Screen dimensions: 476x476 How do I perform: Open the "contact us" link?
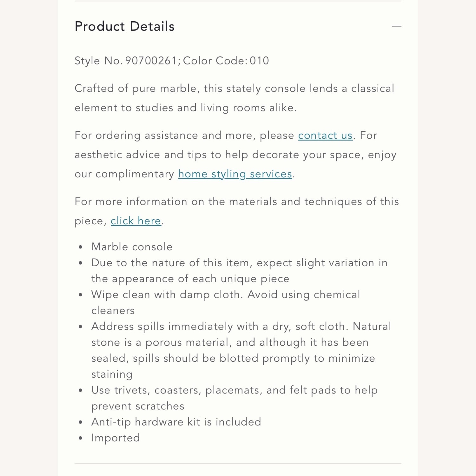(x=325, y=136)
